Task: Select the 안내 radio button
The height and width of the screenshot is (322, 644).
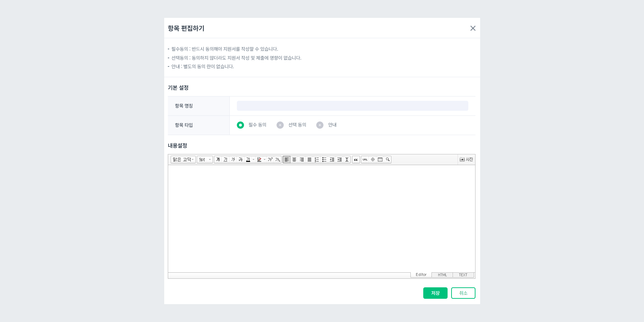Action: tap(319, 125)
